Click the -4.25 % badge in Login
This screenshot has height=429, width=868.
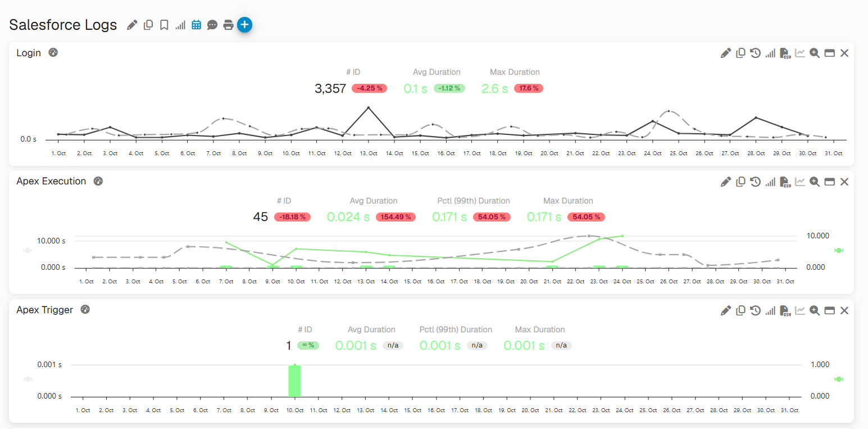point(369,88)
